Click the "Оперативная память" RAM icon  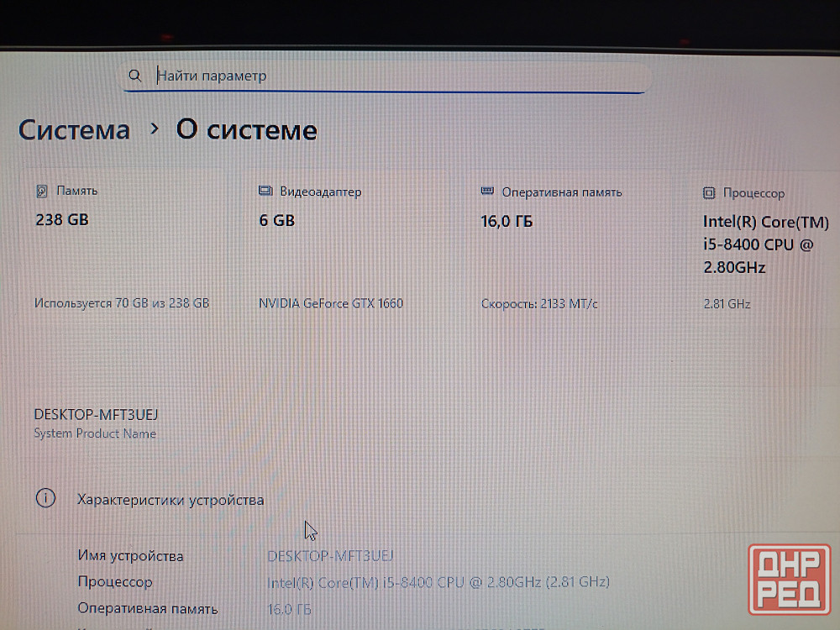(x=487, y=192)
